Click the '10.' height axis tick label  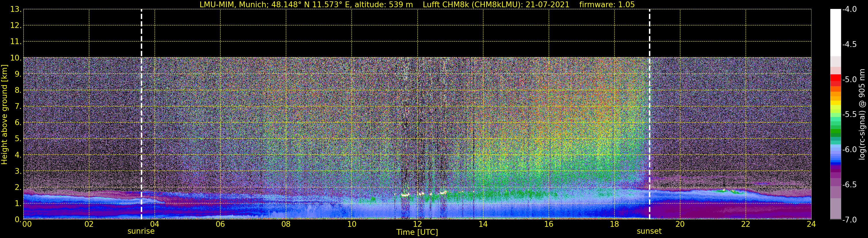coord(16,58)
